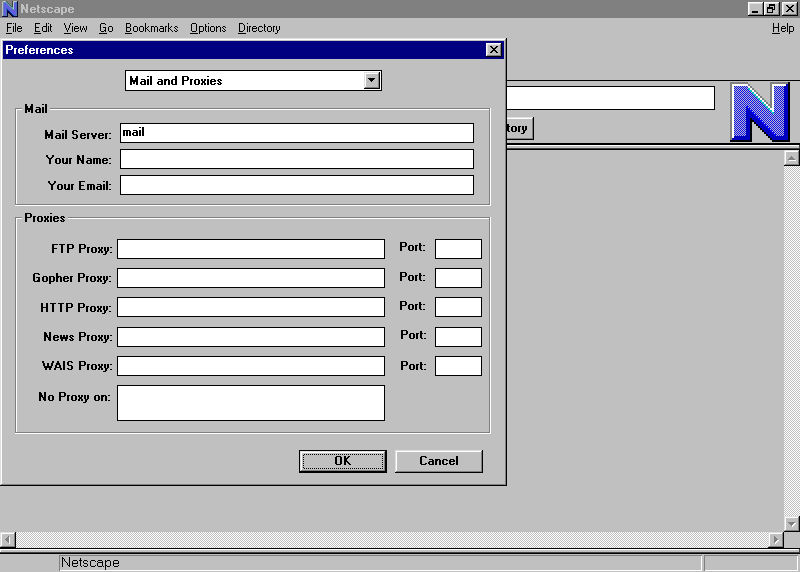Click the horizontal scrollbar right arrow
This screenshot has height=572, width=800.
[776, 539]
